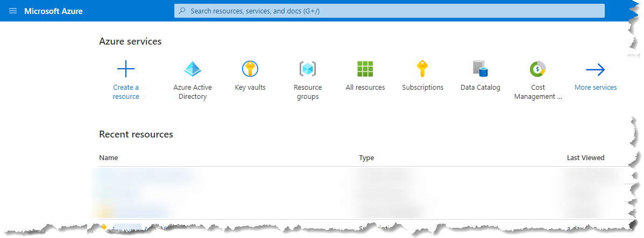The width and height of the screenshot is (644, 238).
Task: Click the All resources label
Action: point(365,88)
